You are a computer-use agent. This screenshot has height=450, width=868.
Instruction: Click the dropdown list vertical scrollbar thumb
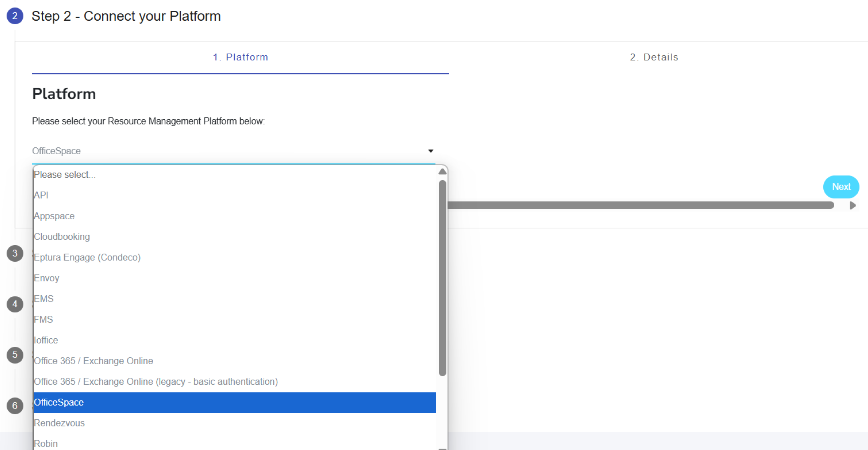(x=442, y=278)
